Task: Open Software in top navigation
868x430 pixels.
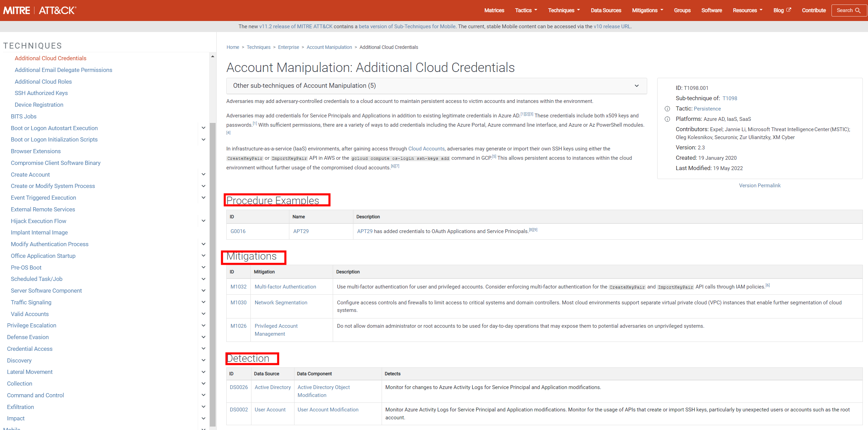Action: [x=712, y=10]
